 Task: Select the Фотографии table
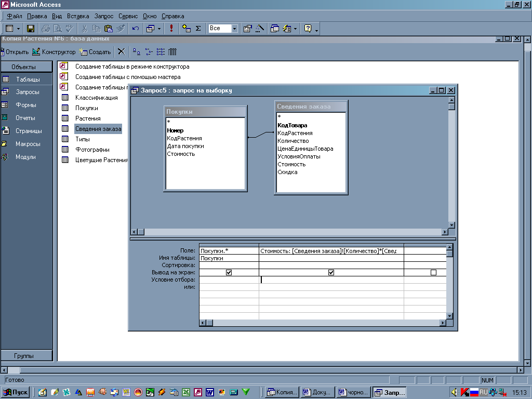(92, 150)
